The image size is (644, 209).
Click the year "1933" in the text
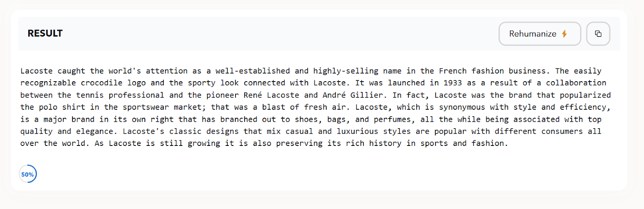point(453,83)
